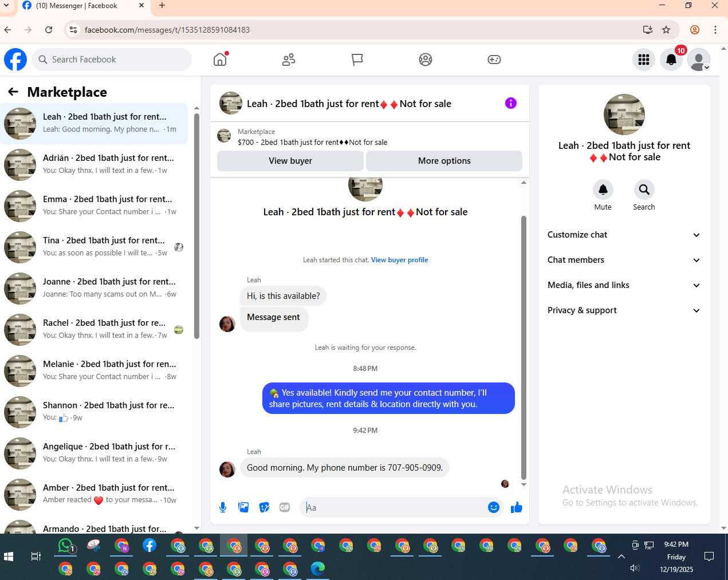Open the account profile menu avatar
Screen dimensions: 728x580
point(699,60)
